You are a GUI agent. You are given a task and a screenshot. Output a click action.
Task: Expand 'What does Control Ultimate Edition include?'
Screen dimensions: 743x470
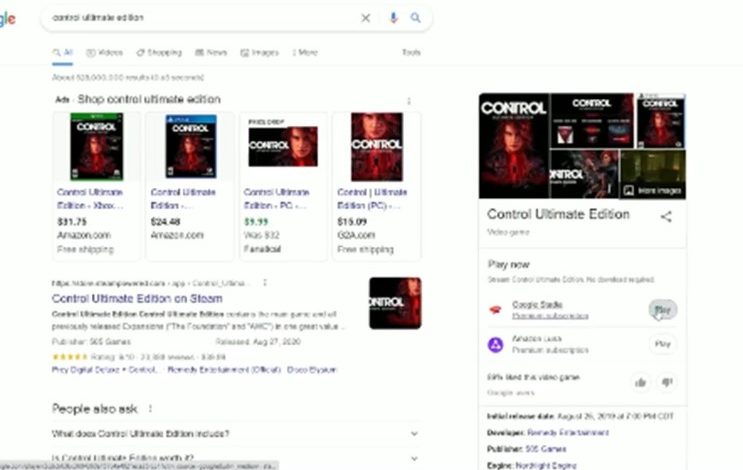pos(236,434)
